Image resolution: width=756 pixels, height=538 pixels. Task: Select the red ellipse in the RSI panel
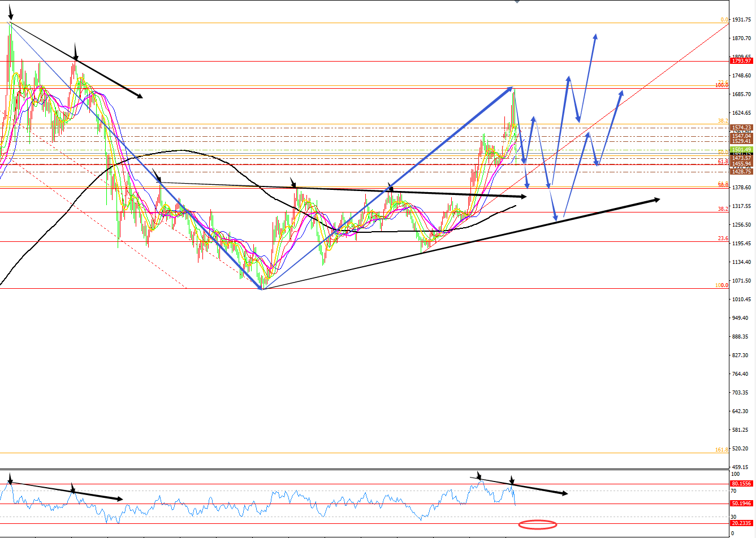pyautogui.click(x=537, y=524)
